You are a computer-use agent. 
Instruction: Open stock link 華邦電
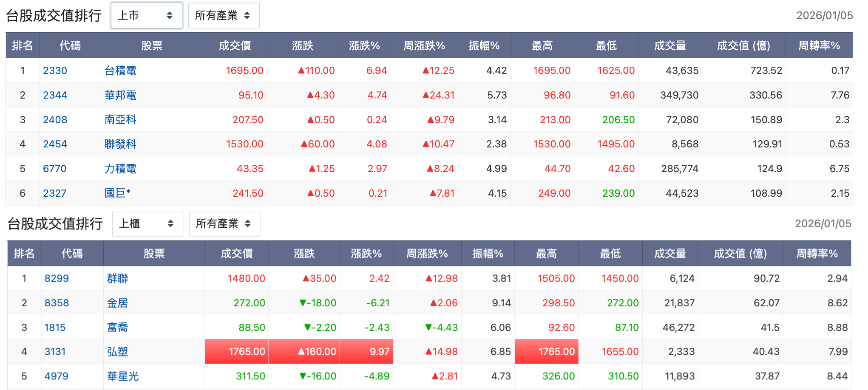pyautogui.click(x=121, y=95)
